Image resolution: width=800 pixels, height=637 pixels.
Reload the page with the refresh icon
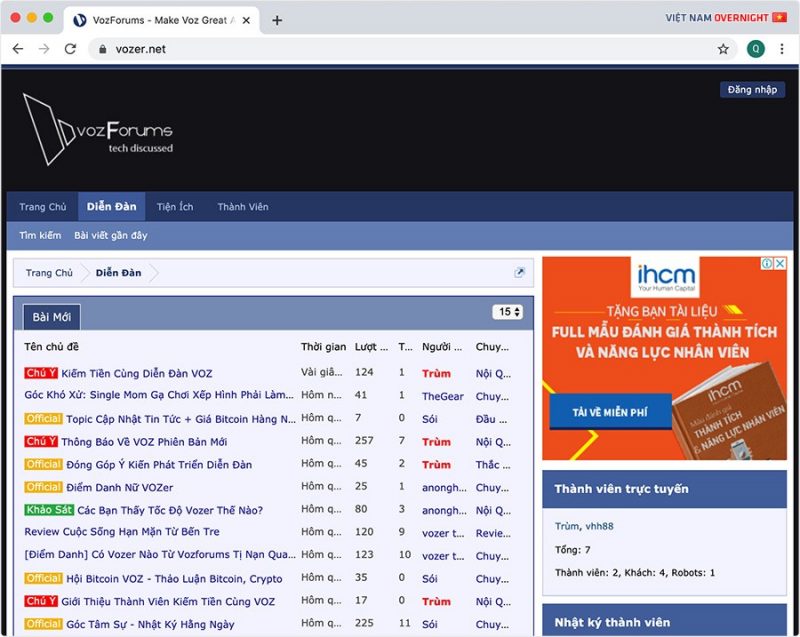(x=70, y=49)
